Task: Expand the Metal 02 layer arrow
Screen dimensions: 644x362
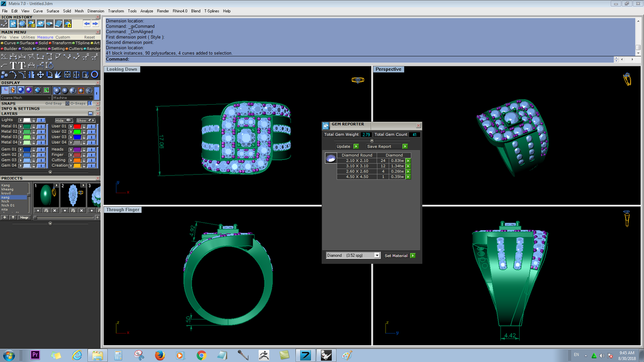Action: click(x=20, y=131)
